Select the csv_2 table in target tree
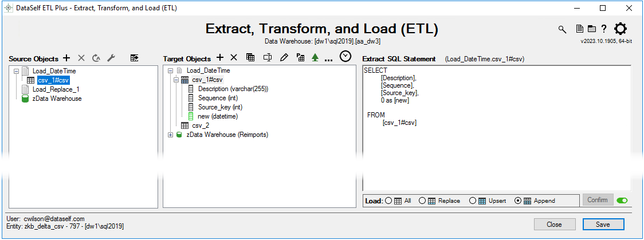Screen dimensions: 644x240 click(x=201, y=125)
